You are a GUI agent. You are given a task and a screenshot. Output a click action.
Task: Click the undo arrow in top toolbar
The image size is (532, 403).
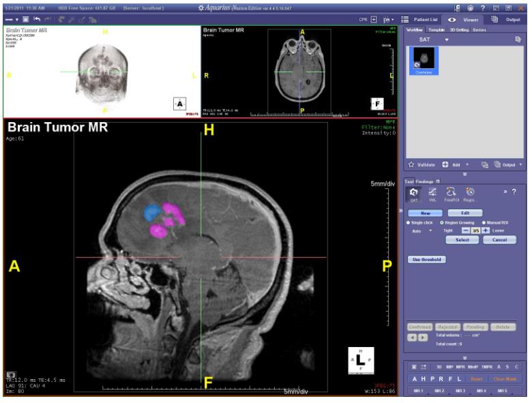click(36, 20)
